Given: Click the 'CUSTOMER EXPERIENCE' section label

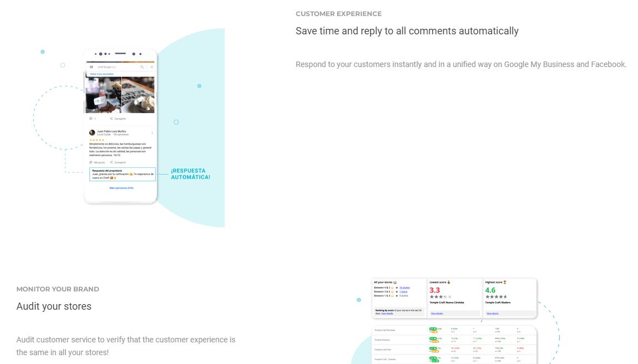Looking at the screenshot, I should tap(338, 14).
